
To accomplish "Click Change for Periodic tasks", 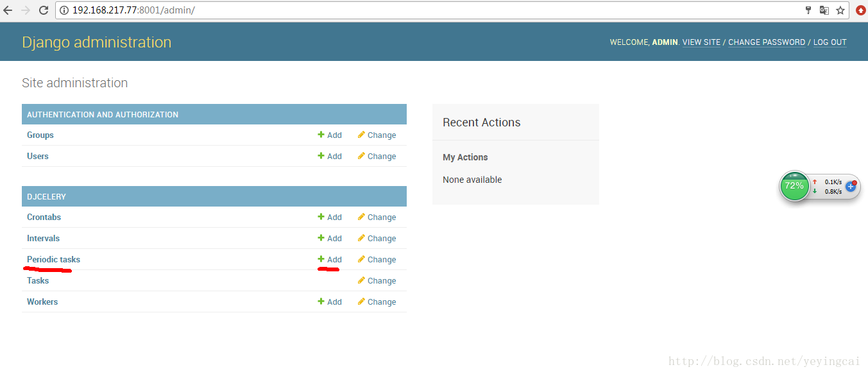I will tap(377, 260).
